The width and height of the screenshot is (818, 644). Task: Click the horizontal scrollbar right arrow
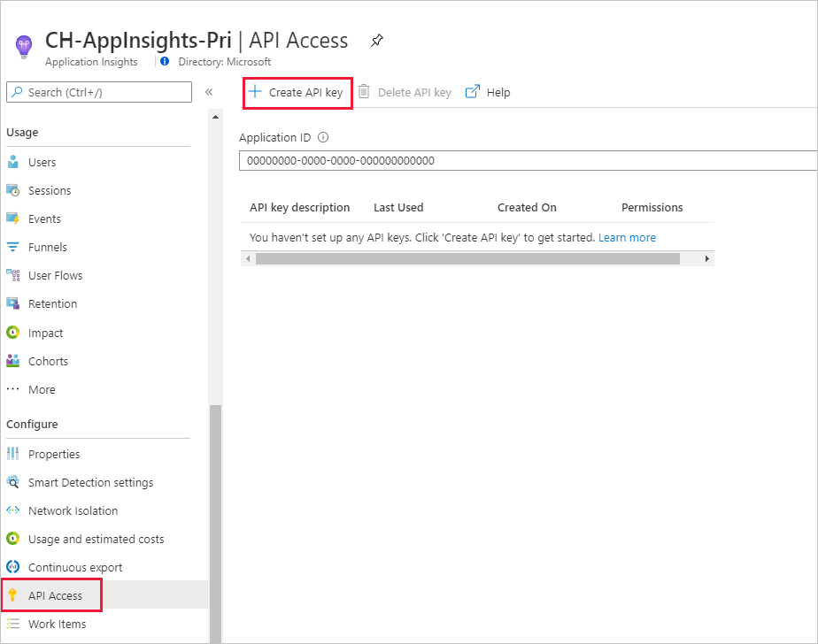tap(706, 258)
